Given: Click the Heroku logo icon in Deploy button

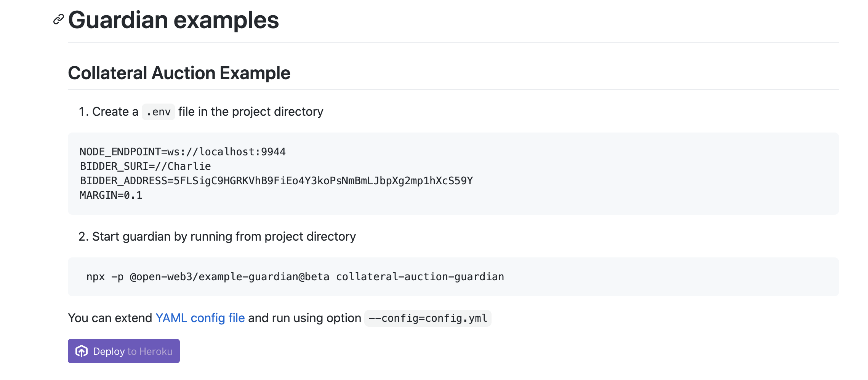Looking at the screenshot, I should (x=82, y=351).
